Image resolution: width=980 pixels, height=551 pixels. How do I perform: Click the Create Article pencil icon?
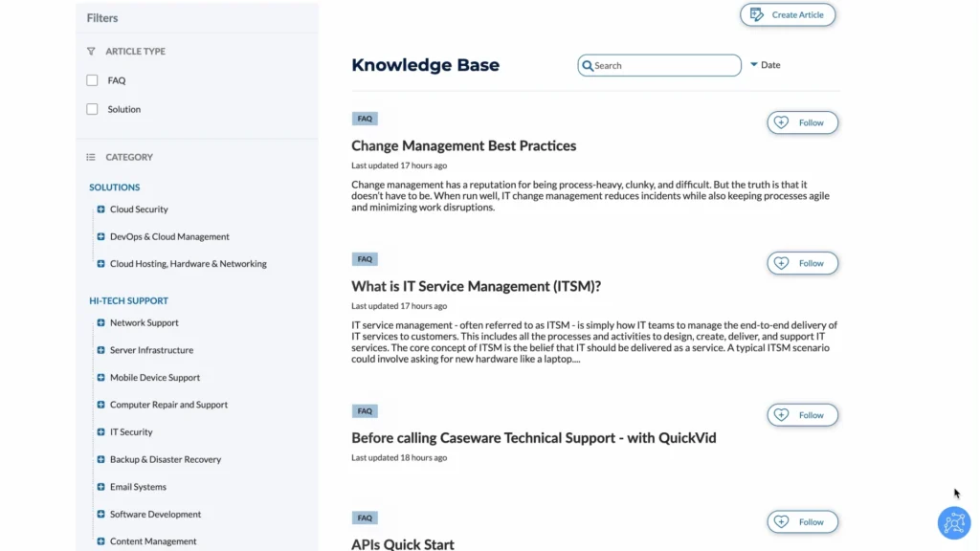click(x=756, y=14)
